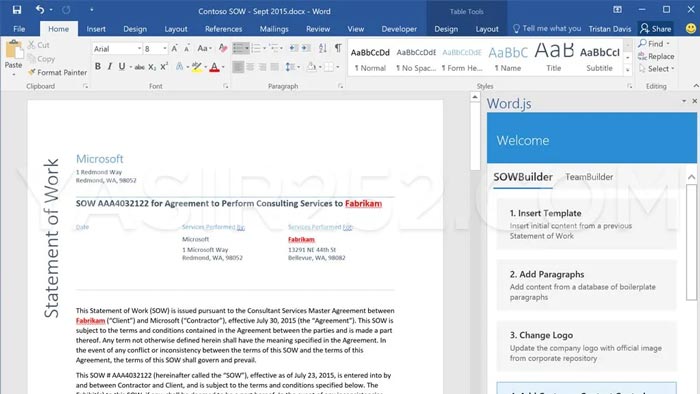This screenshot has height=394, width=700.
Task: Open the Replace dialog
Action: point(656,56)
